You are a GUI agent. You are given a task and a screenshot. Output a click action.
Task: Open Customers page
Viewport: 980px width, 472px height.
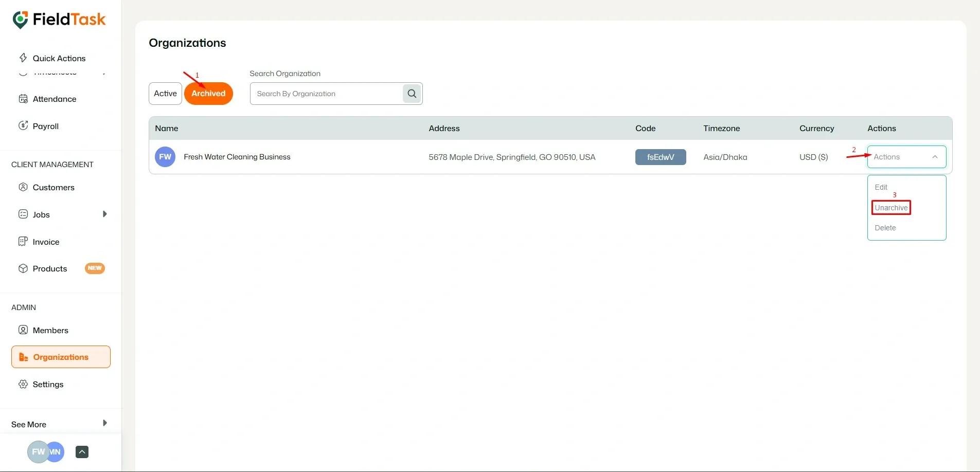tap(54, 187)
